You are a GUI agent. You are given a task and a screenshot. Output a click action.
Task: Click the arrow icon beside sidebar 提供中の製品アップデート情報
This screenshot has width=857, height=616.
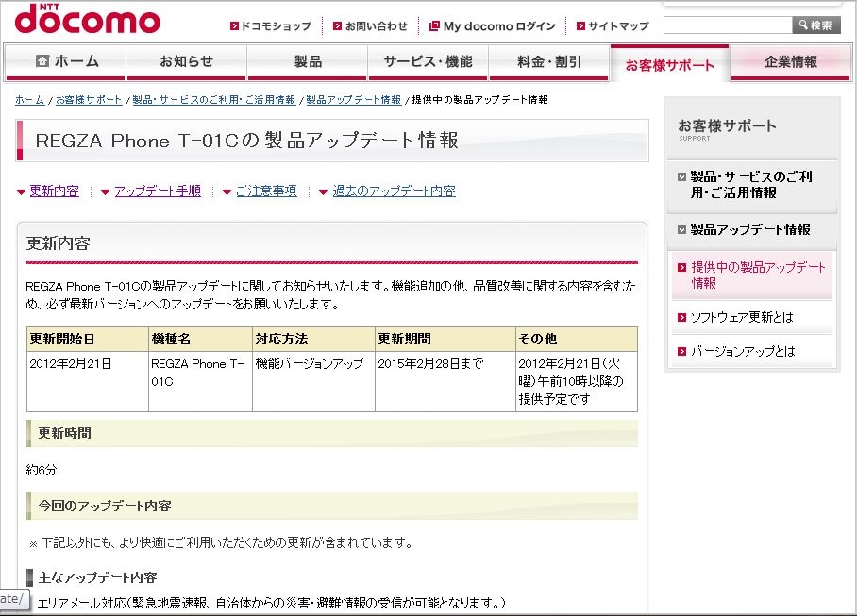681,267
